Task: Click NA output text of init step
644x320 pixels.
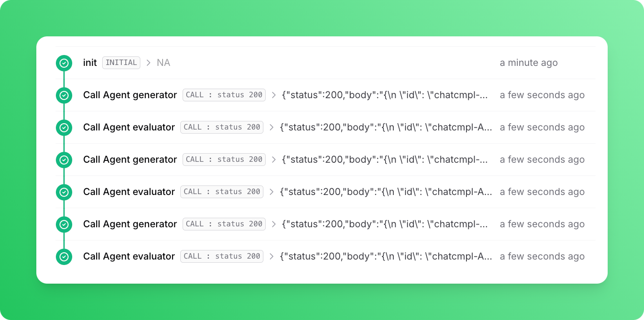Action: pyautogui.click(x=163, y=63)
